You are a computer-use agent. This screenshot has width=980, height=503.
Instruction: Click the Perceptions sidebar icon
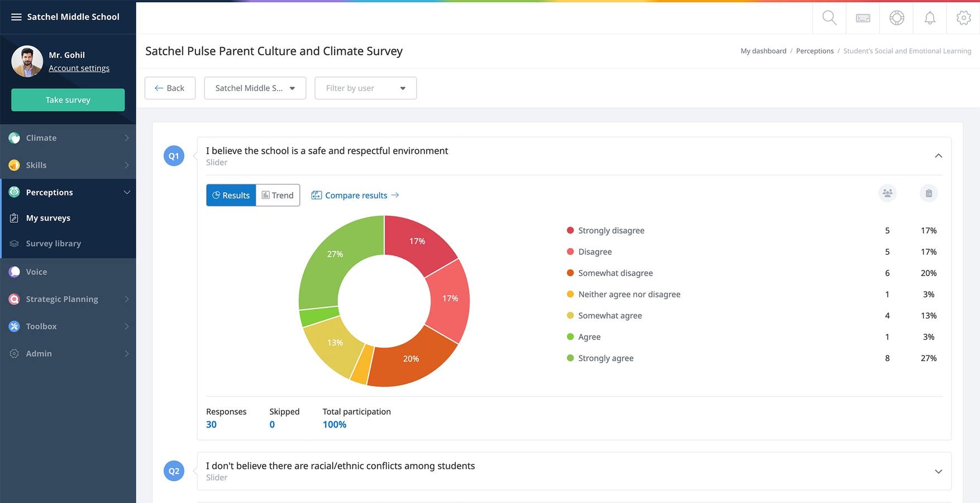pyautogui.click(x=15, y=192)
